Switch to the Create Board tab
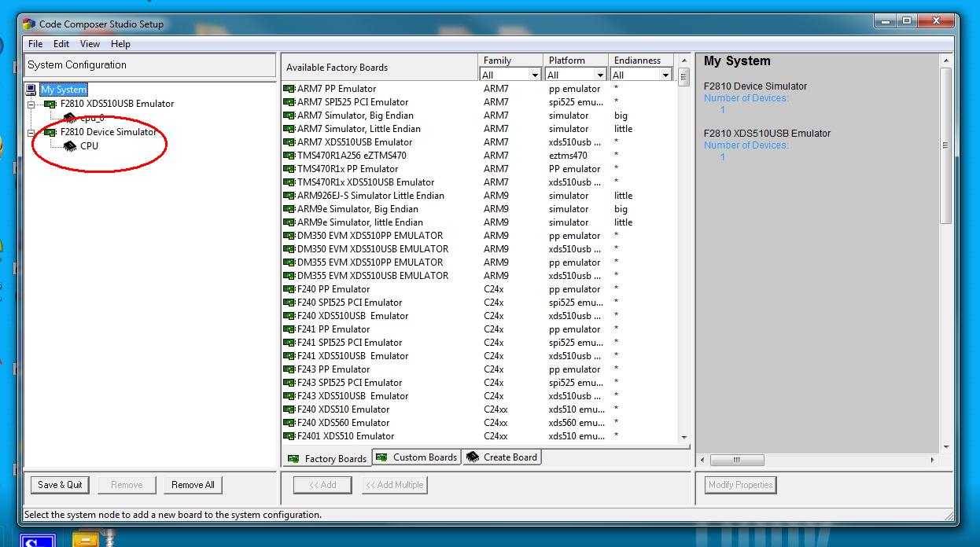Viewport: 980px width, 547px height. 502,457
